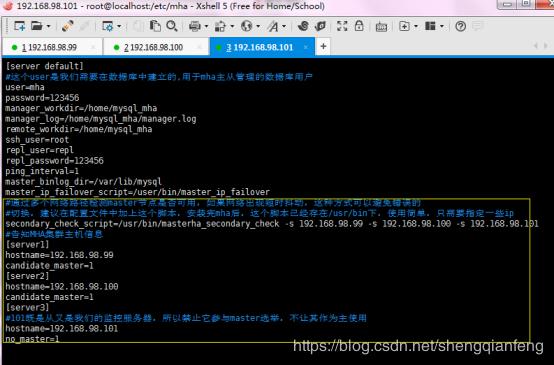The image size is (554, 365).
Task: Click the Open session folder icon
Action: [36, 26]
